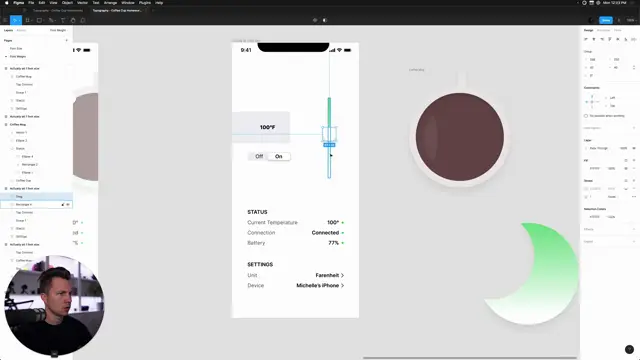Open the Plugins menu
Image resolution: width=640 pixels, height=360 pixels.
pos(145,3)
